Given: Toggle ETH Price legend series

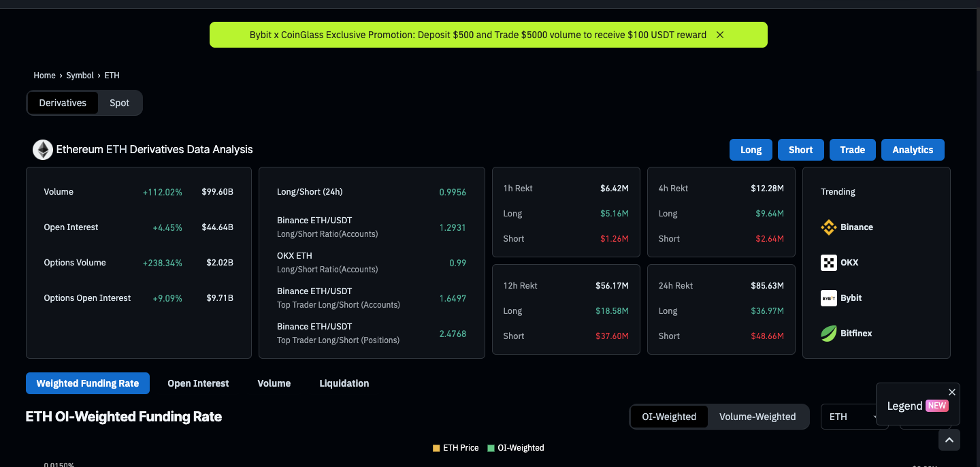Looking at the screenshot, I should coord(456,448).
